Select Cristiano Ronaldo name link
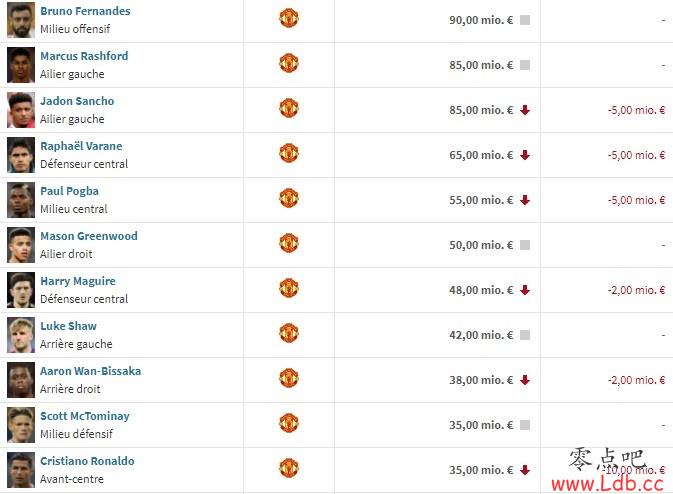Image resolution: width=673 pixels, height=494 pixels. point(87,461)
